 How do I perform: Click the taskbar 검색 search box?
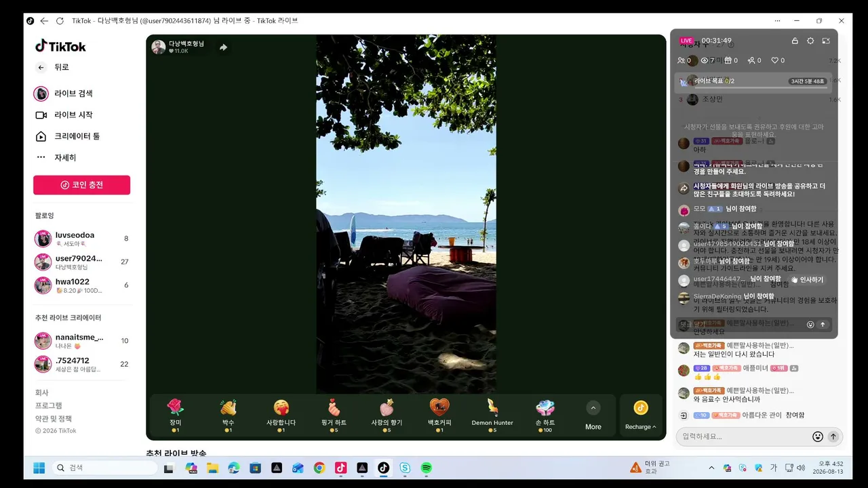tap(104, 468)
